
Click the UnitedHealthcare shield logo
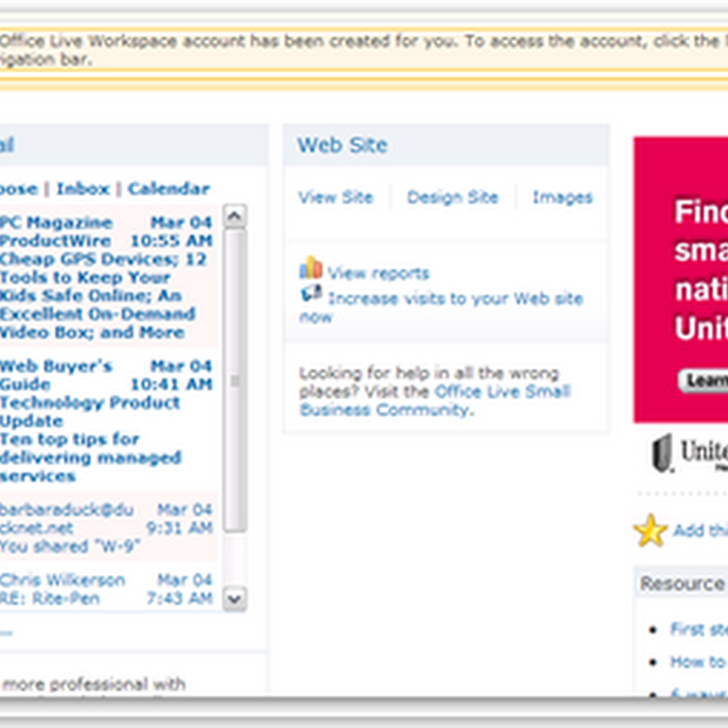[x=662, y=452]
